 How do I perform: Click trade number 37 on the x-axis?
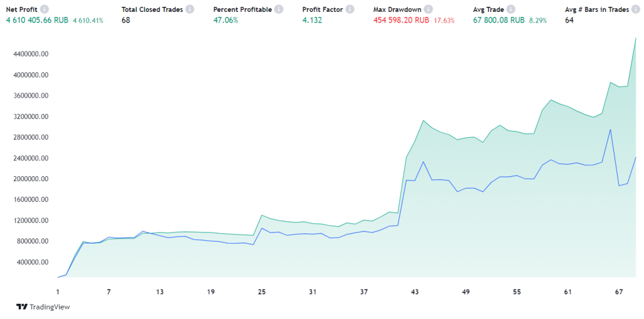(364, 293)
